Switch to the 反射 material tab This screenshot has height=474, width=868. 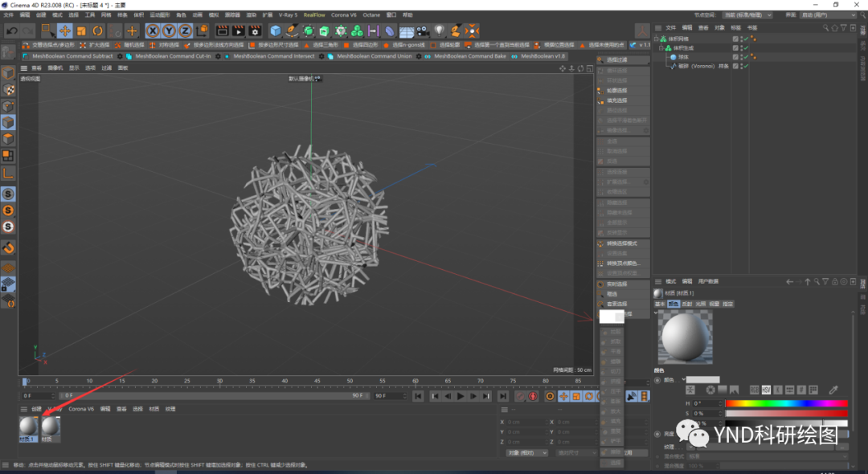pos(687,304)
